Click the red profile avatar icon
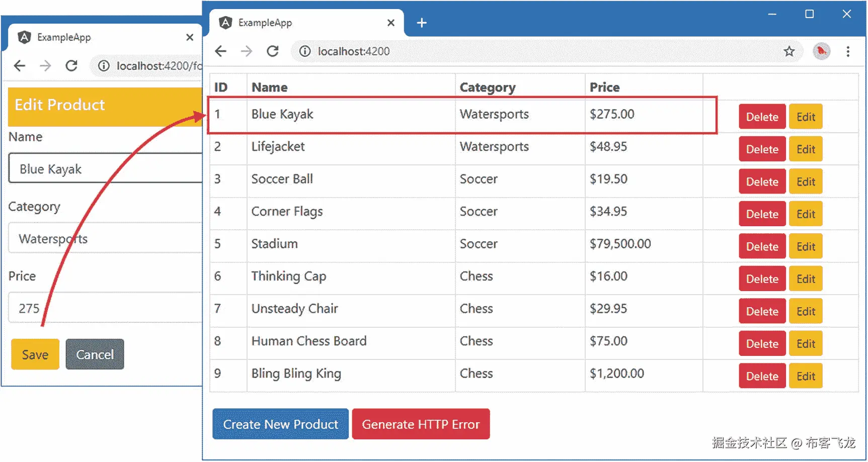 pos(821,51)
